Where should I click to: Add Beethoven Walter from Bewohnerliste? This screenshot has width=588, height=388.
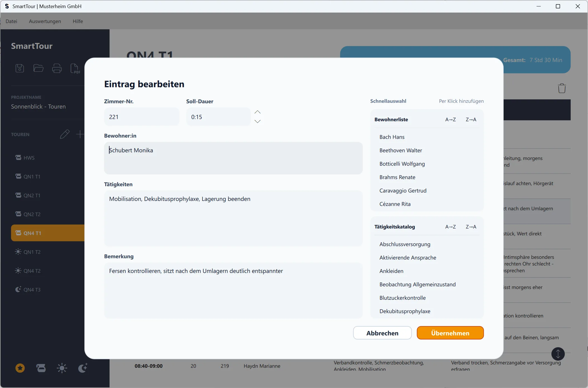click(x=400, y=150)
